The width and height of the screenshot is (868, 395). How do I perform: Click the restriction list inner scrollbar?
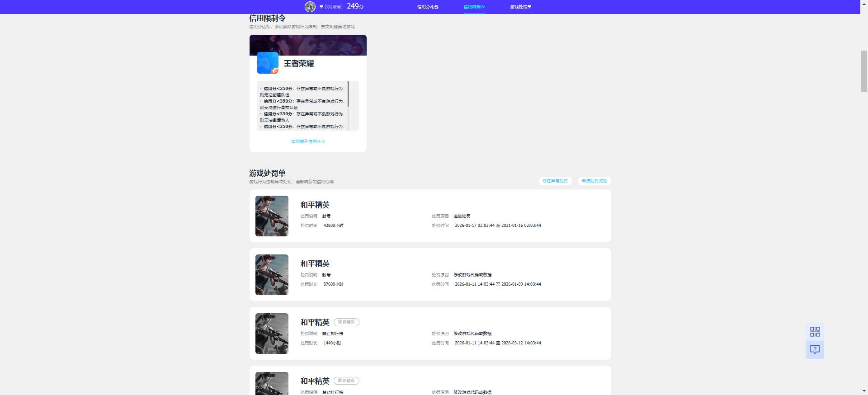pos(348,94)
